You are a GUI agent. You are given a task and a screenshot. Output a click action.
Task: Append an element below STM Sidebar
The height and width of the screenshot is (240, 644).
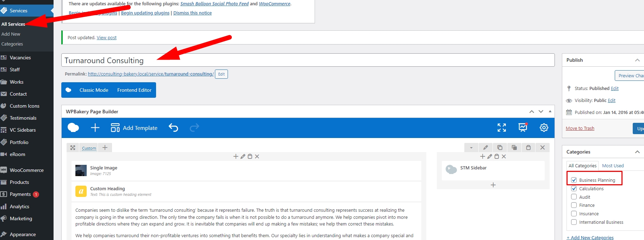click(x=493, y=185)
